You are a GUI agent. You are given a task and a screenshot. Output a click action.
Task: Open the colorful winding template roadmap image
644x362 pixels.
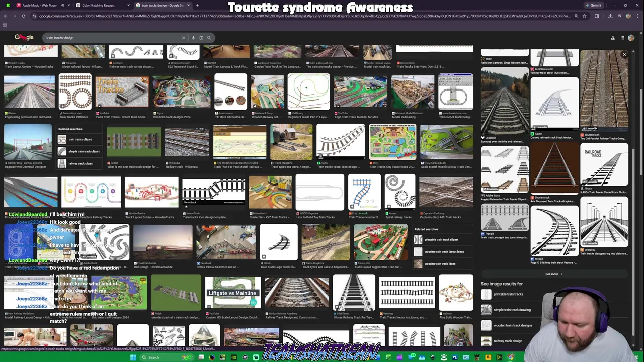tap(91, 192)
